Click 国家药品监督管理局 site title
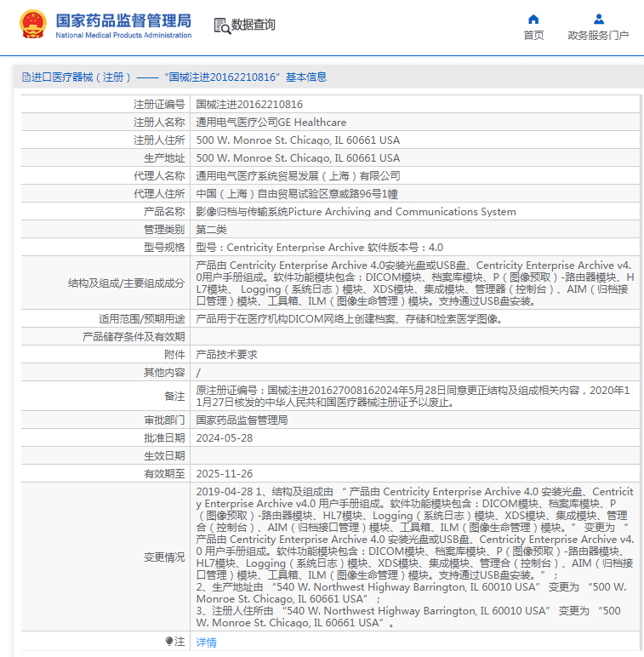 123,20
